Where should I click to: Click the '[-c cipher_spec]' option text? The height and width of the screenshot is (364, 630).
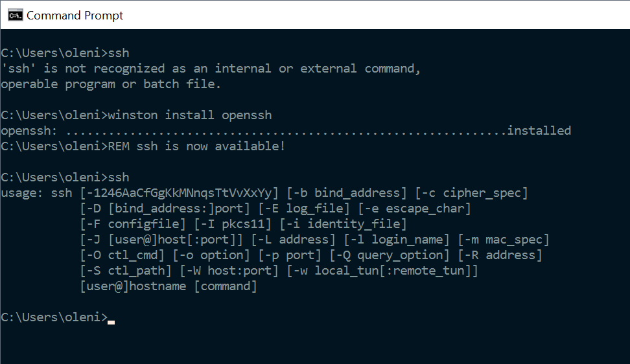pos(471,193)
